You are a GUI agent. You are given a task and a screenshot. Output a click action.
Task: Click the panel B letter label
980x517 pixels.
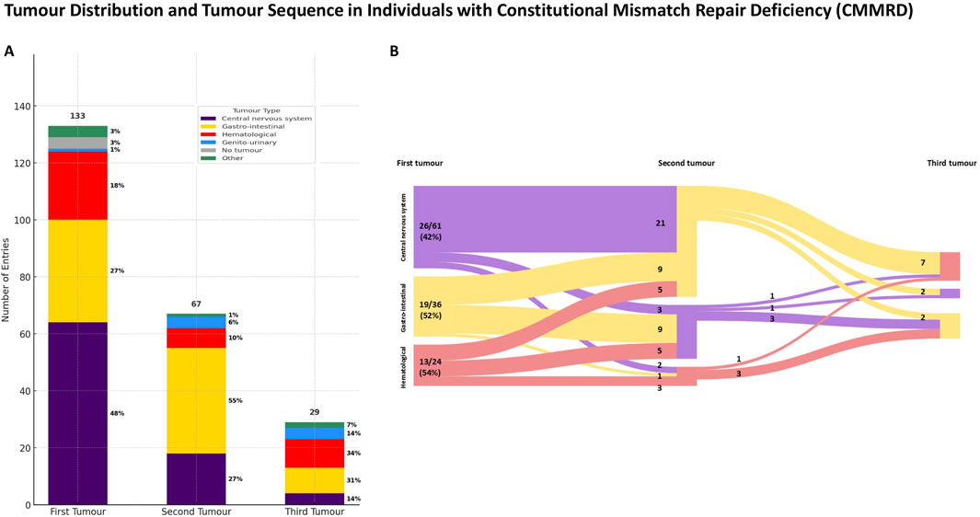pyautogui.click(x=394, y=52)
